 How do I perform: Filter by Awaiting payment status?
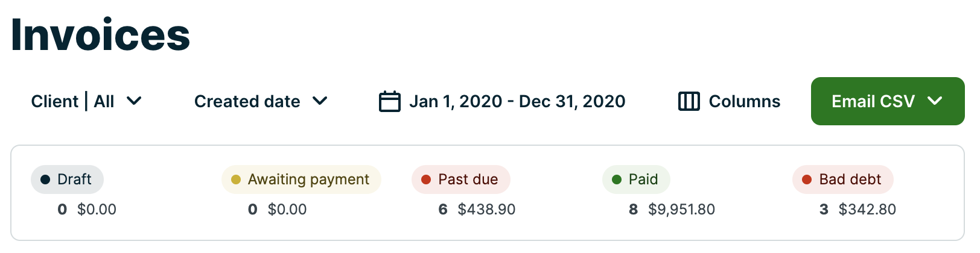click(x=302, y=180)
